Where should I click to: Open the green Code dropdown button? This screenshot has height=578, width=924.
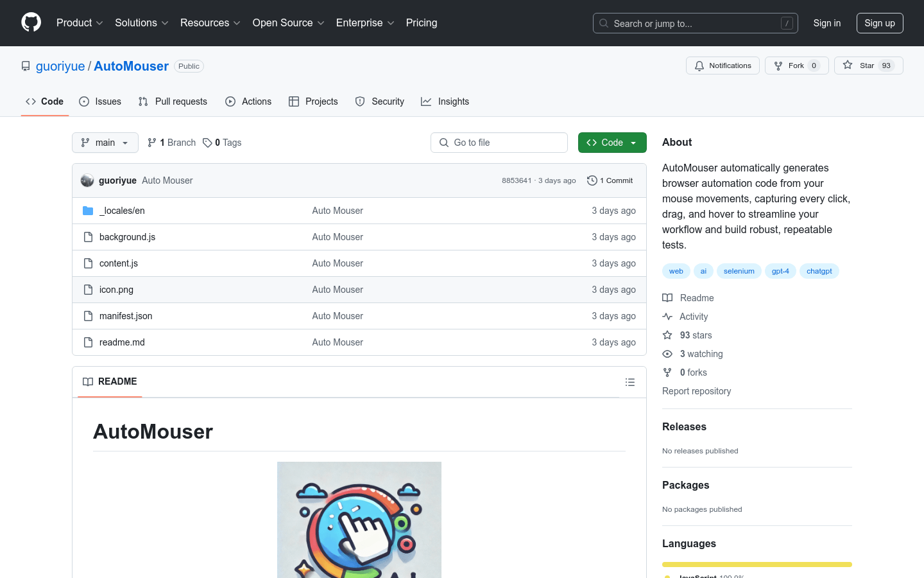(x=612, y=143)
